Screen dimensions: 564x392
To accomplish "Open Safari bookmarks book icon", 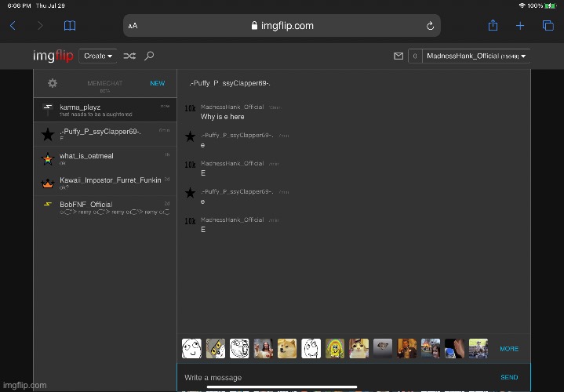I will click(70, 26).
